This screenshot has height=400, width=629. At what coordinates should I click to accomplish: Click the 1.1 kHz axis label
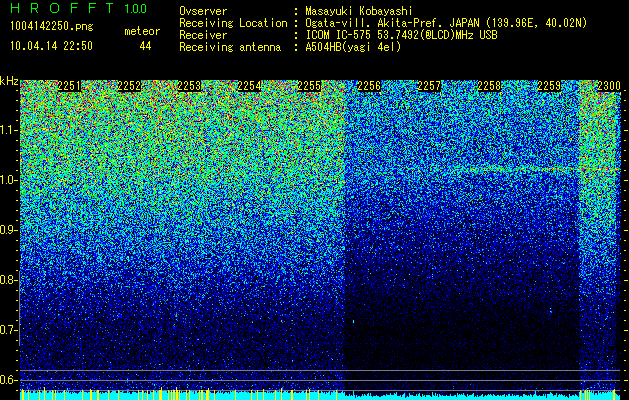point(9,130)
